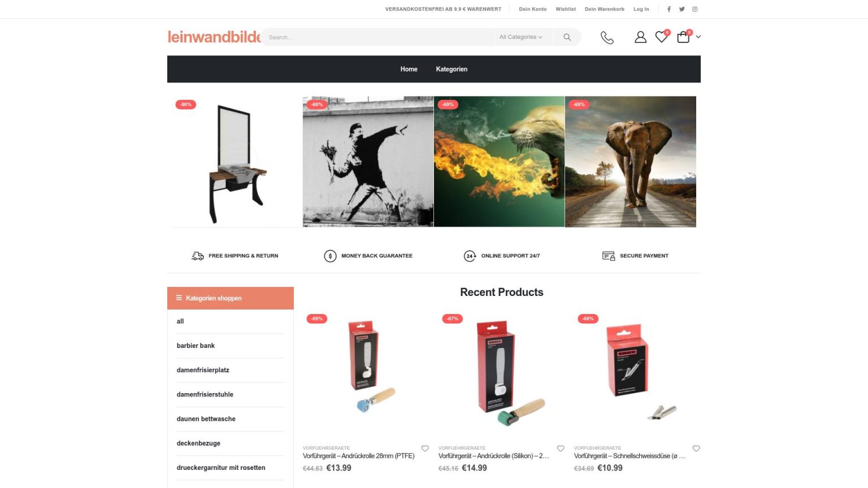The height and width of the screenshot is (488, 868).
Task: Open the Kategorien menu item
Action: pos(452,69)
